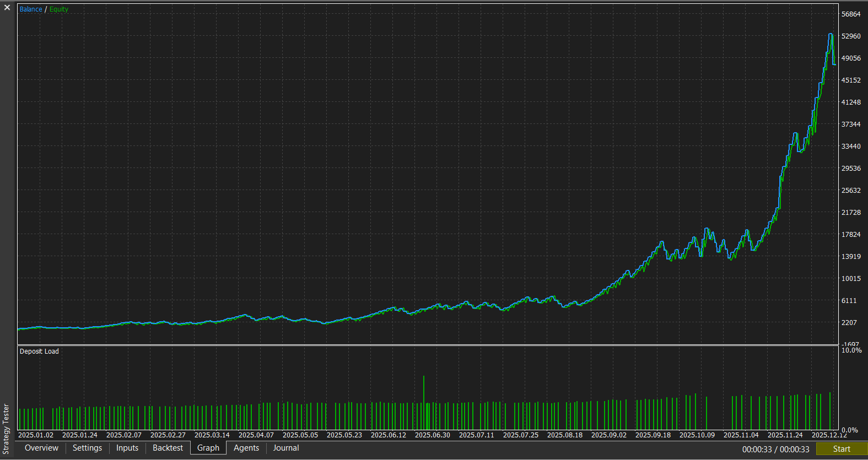Image resolution: width=868 pixels, height=460 pixels.
Task: Click the 17824 axis value
Action: pos(851,235)
